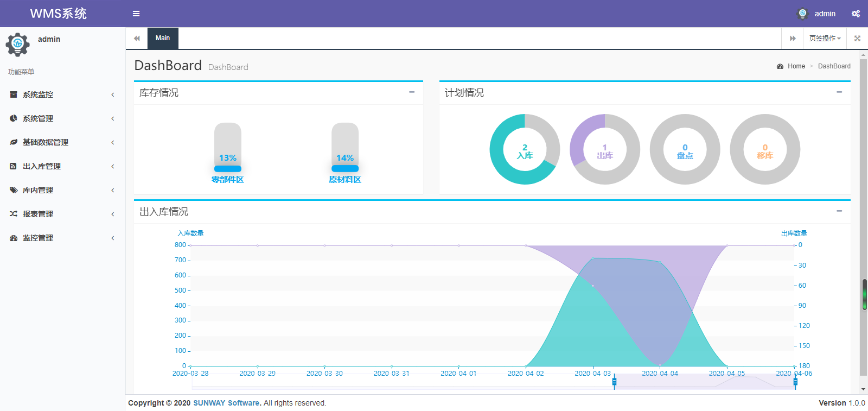Screen dimensions: 868x411
Task: Click the 出库数量 legend label
Action: (x=794, y=233)
